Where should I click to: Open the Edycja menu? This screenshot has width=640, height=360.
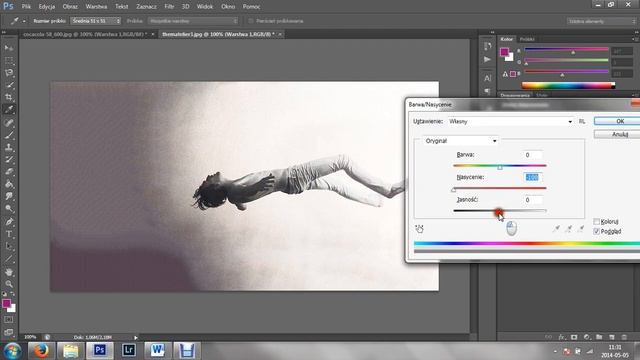coord(47,7)
